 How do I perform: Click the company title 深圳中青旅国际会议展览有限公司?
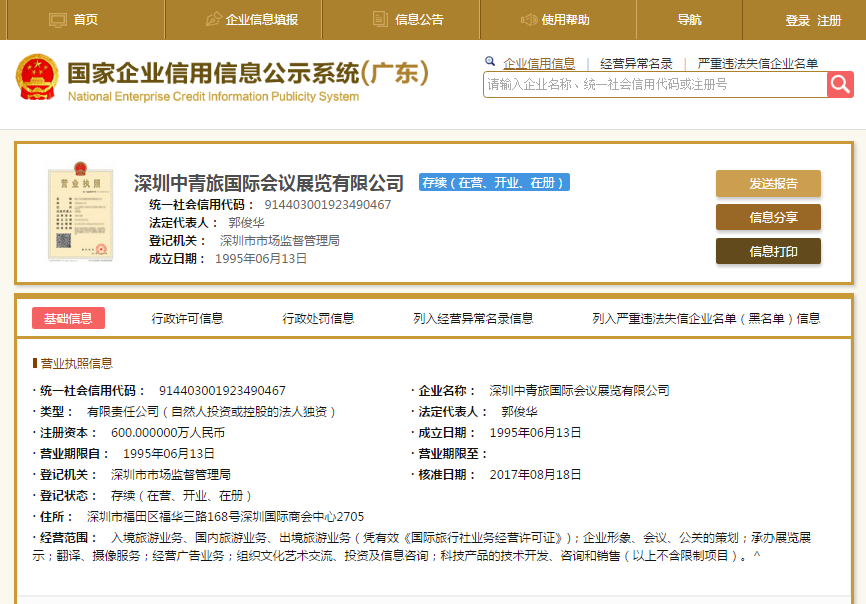coord(269,183)
